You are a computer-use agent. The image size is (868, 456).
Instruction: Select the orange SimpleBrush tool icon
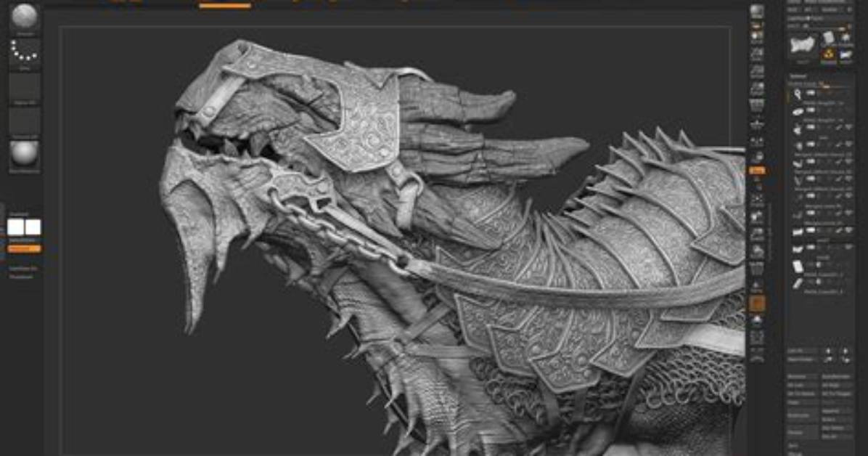pyautogui.click(x=829, y=54)
